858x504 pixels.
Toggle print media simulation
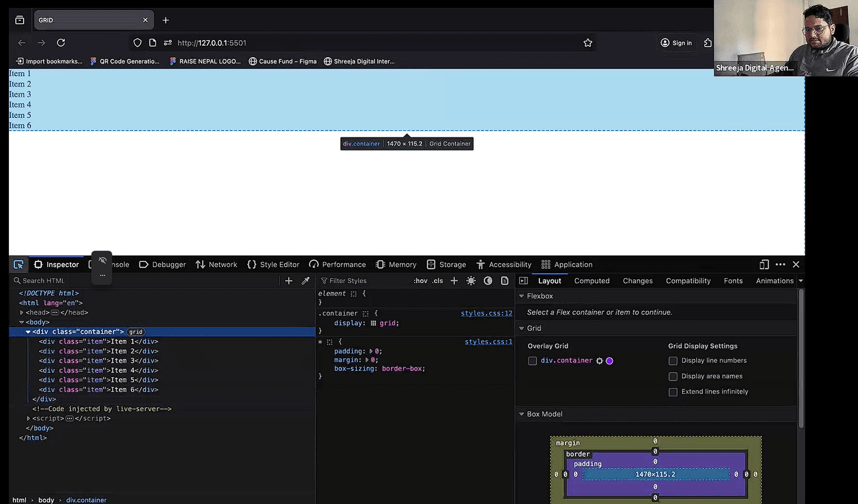click(505, 281)
